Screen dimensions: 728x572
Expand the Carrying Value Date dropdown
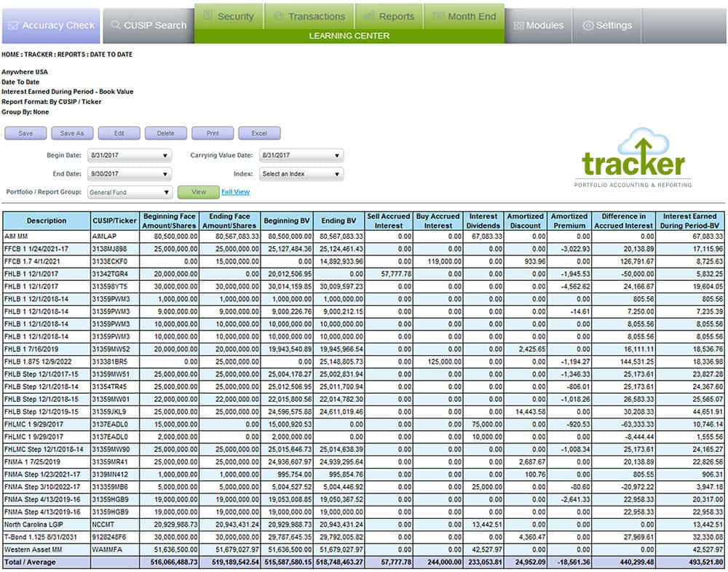point(301,155)
